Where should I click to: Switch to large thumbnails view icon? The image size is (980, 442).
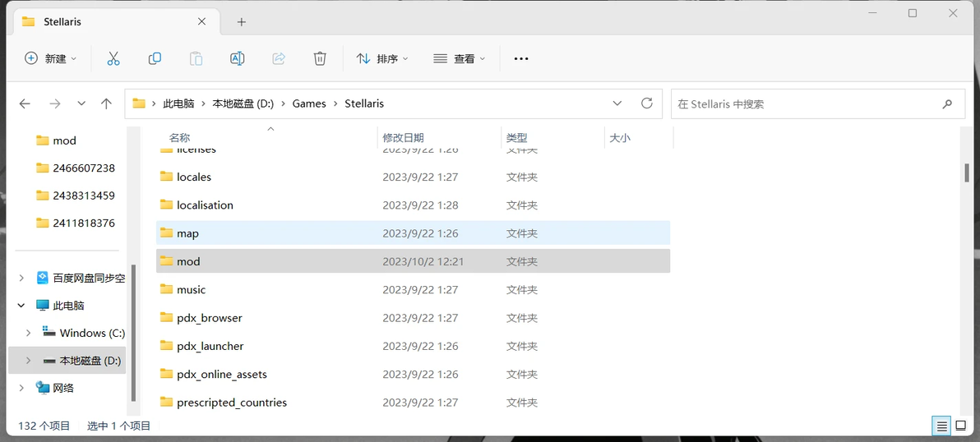click(x=960, y=426)
